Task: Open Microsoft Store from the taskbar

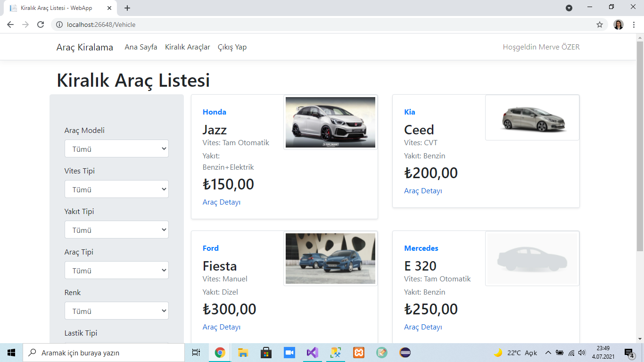Action: coord(266,352)
